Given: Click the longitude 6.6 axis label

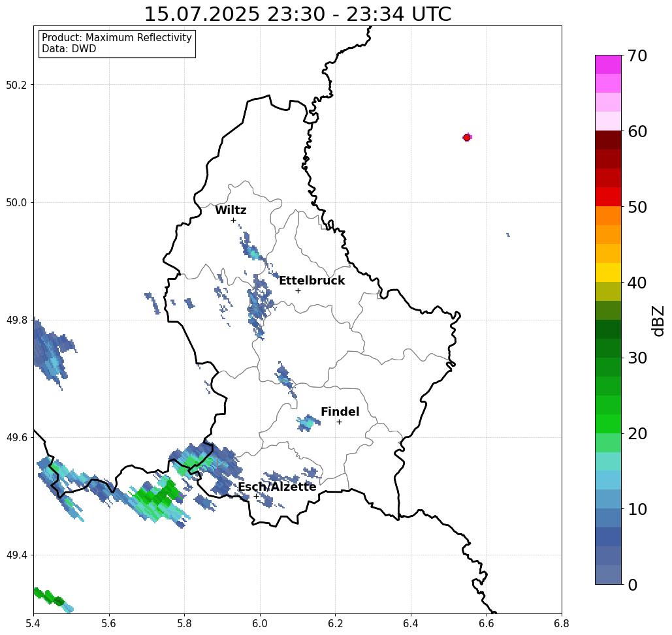Looking at the screenshot, I should pos(487,623).
